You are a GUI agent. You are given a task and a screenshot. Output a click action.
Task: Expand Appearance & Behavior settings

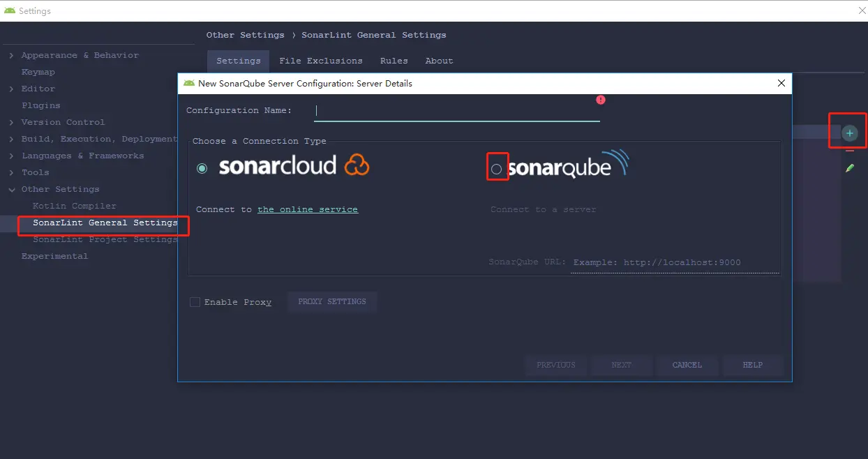click(x=11, y=55)
